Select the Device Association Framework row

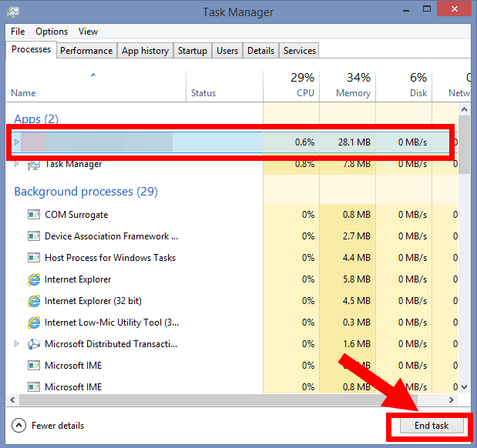click(232, 236)
